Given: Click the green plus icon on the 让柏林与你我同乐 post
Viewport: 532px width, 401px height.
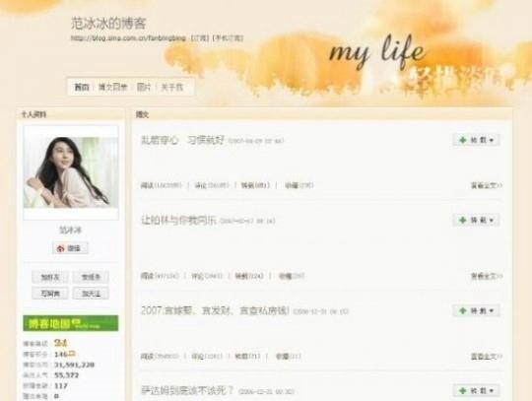Looking at the screenshot, I should 462,220.
